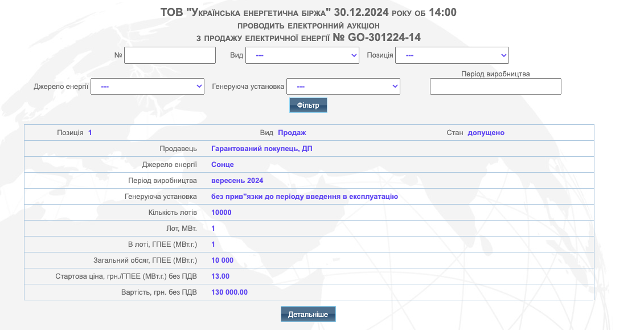The image size is (644, 330).
Task: Click the 10 000 total volume value
Action: [x=222, y=260]
